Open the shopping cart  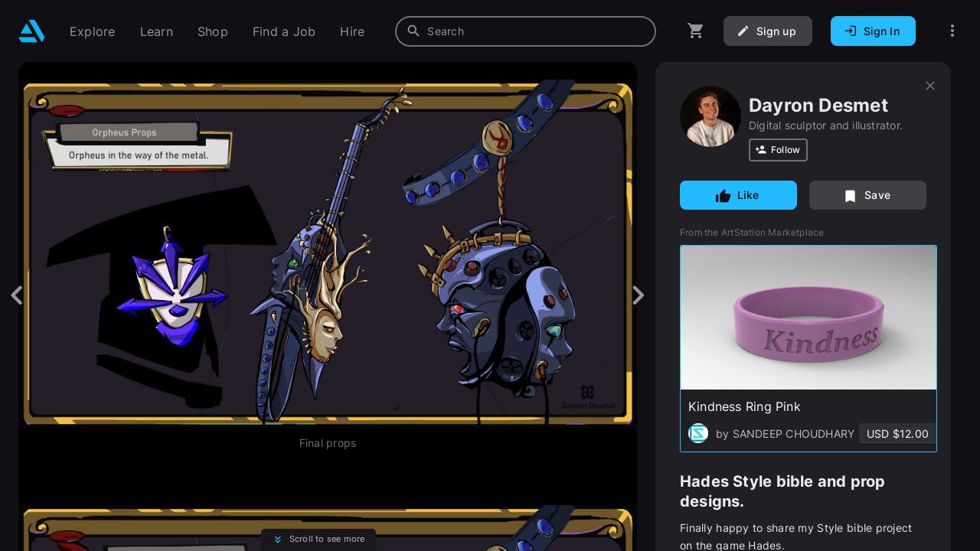pyautogui.click(x=695, y=31)
